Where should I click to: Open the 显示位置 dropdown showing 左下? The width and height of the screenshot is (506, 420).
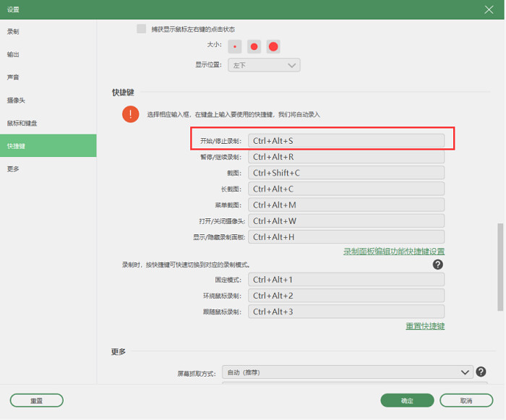point(264,65)
